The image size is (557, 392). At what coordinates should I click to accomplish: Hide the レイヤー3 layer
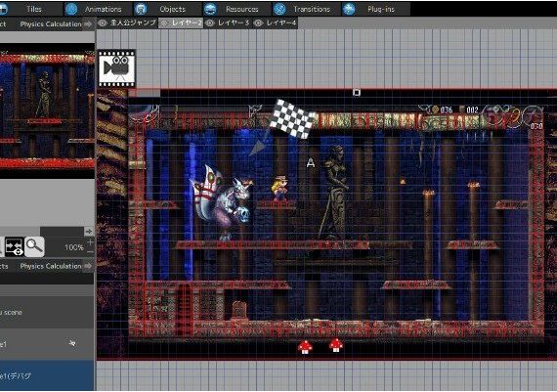210,23
